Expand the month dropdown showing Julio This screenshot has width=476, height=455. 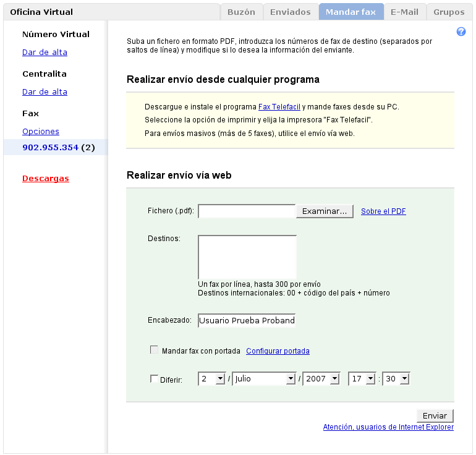pyautogui.click(x=264, y=379)
